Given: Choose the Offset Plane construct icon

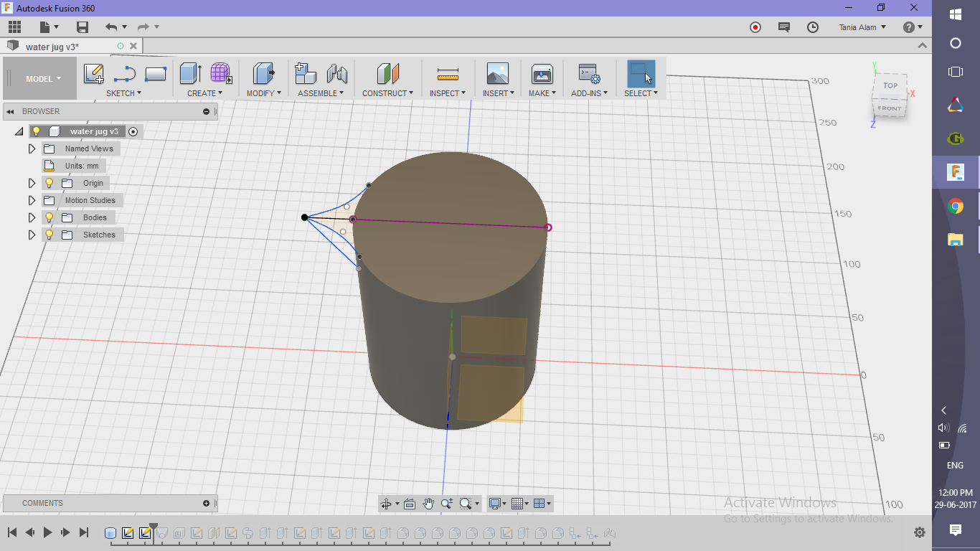Looking at the screenshot, I should click(x=387, y=73).
